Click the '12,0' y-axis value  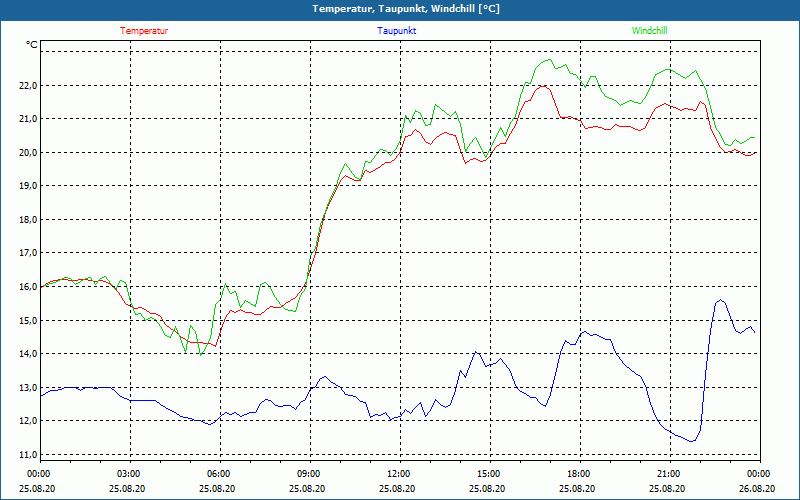[x=29, y=421]
